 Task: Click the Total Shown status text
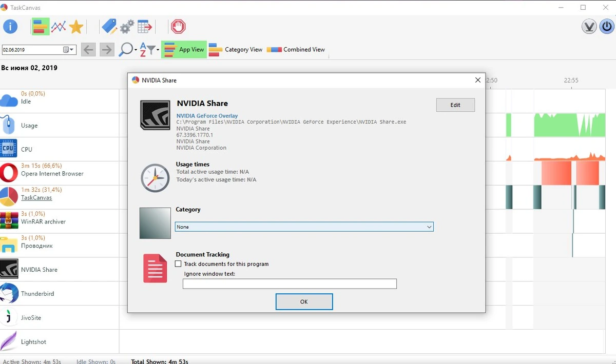(160, 361)
